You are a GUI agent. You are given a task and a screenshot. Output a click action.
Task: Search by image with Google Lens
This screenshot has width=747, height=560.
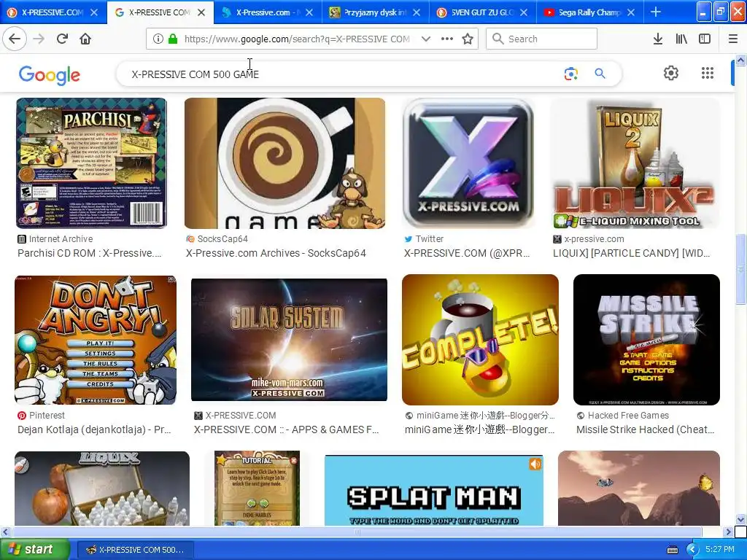[x=570, y=74]
